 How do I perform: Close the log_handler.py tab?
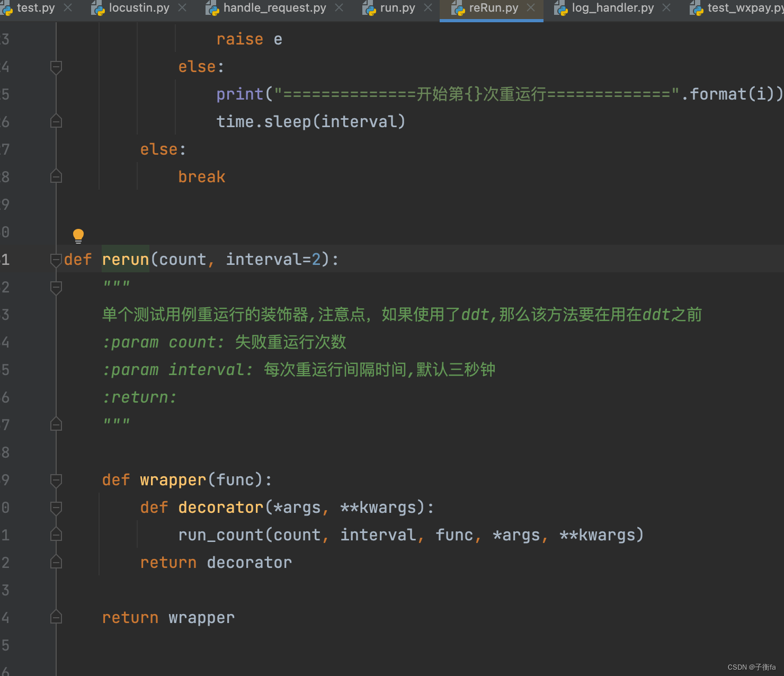[666, 7]
